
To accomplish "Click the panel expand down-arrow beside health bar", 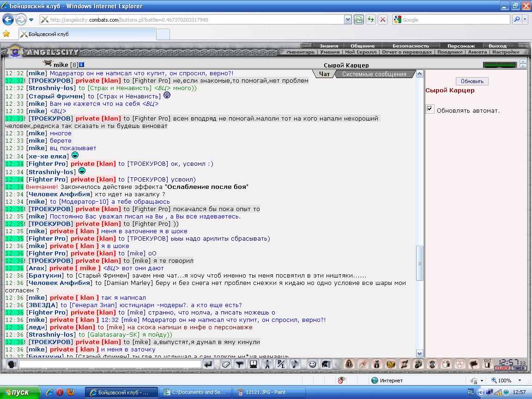I will tap(523, 66).
